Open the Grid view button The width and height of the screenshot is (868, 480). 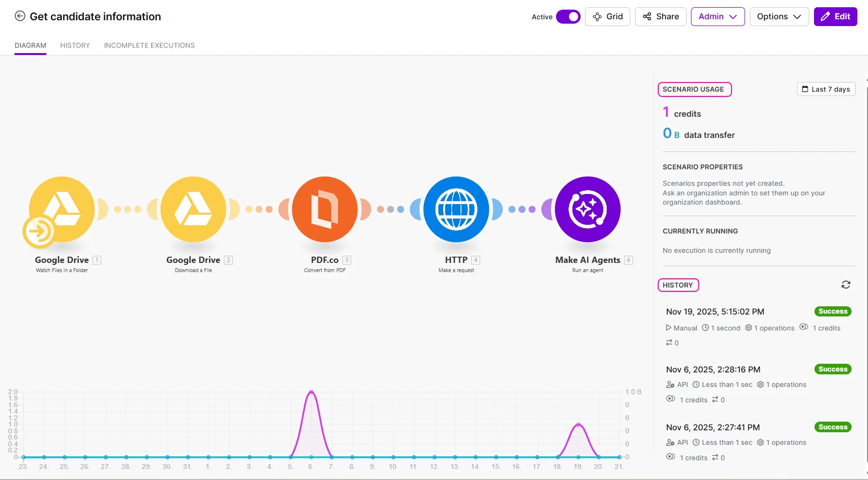tap(608, 16)
